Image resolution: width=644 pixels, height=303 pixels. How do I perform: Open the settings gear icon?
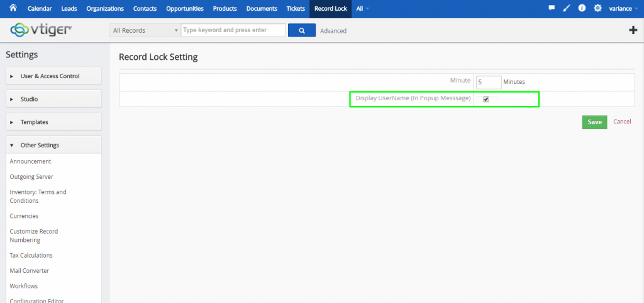pyautogui.click(x=597, y=8)
